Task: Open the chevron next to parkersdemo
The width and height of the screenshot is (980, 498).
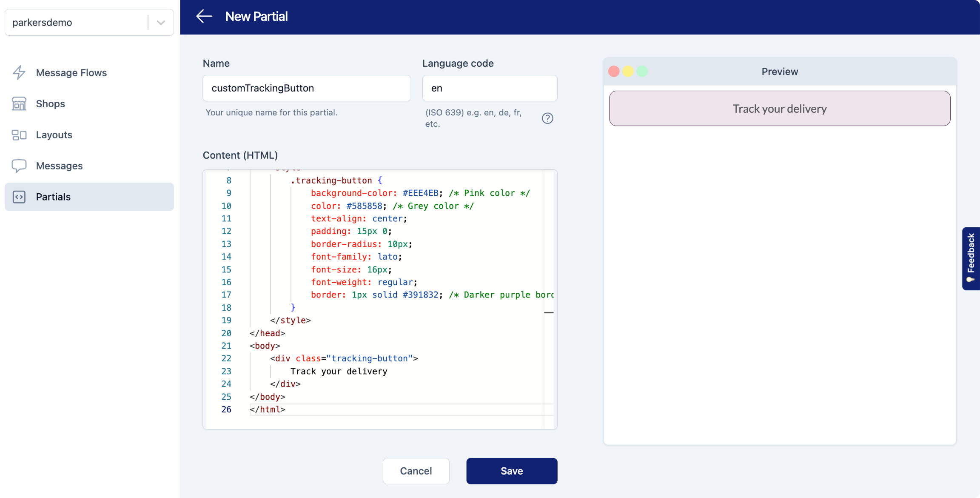Action: point(160,22)
